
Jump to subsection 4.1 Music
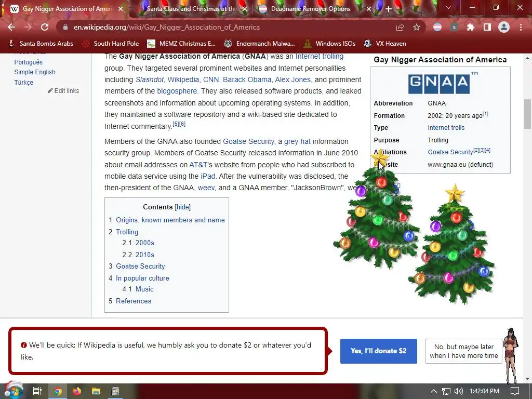[144, 289]
